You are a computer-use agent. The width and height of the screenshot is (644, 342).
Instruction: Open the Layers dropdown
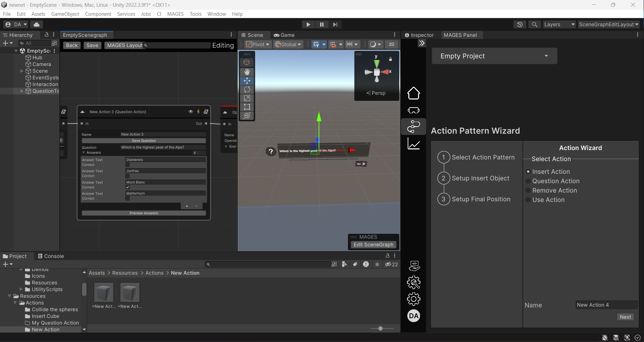pos(559,24)
